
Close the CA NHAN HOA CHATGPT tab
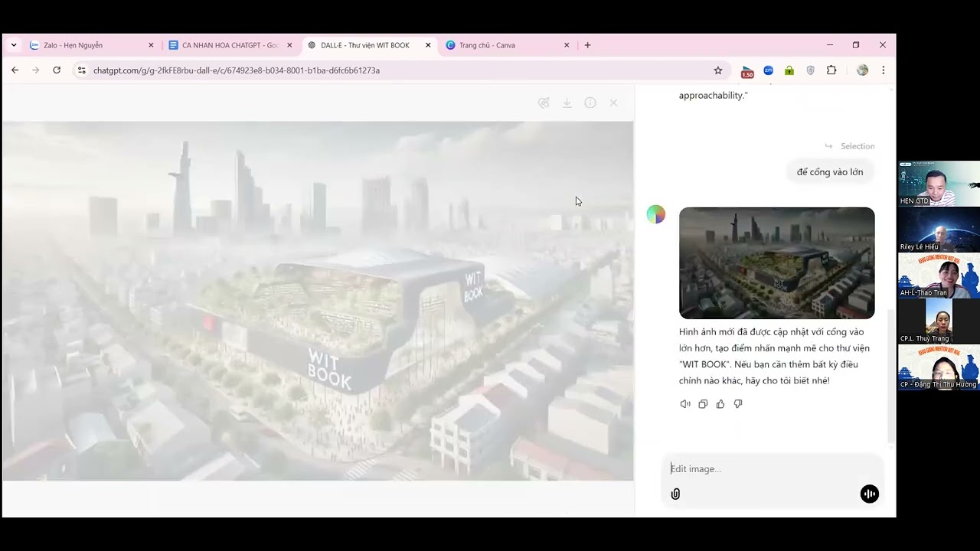[x=289, y=45]
